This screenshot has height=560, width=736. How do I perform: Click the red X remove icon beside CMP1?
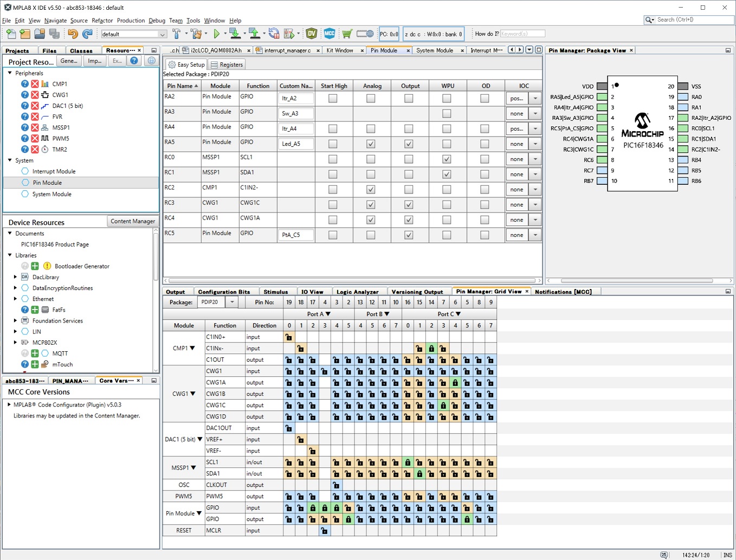pos(35,84)
